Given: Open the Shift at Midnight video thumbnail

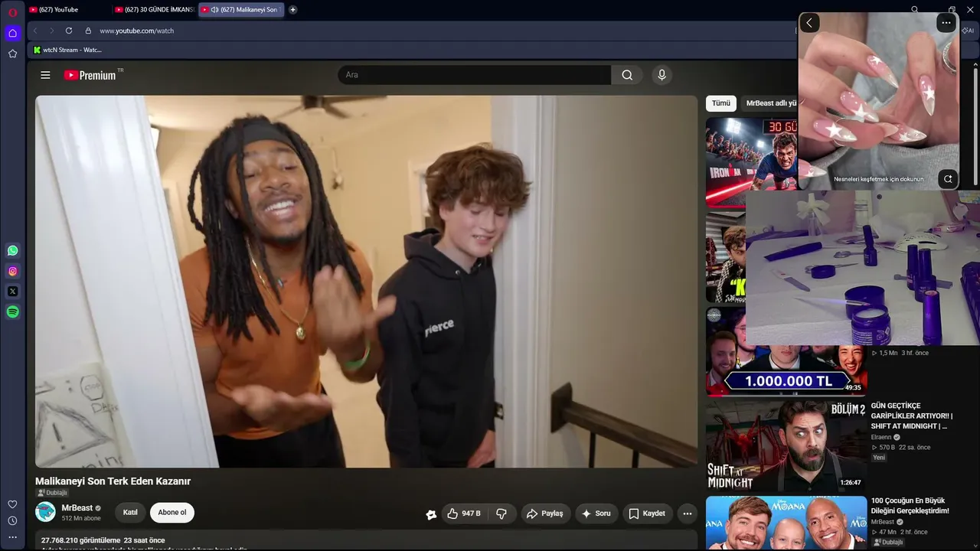Looking at the screenshot, I should (x=786, y=445).
